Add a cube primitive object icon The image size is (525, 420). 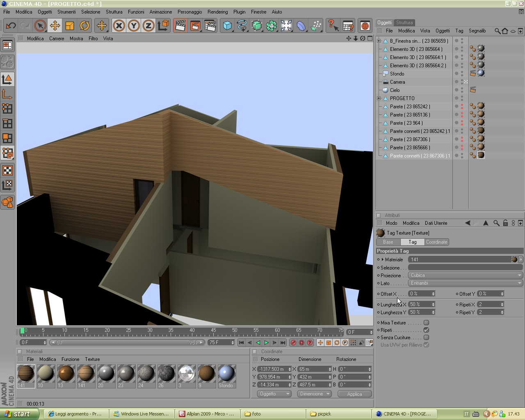point(227,25)
